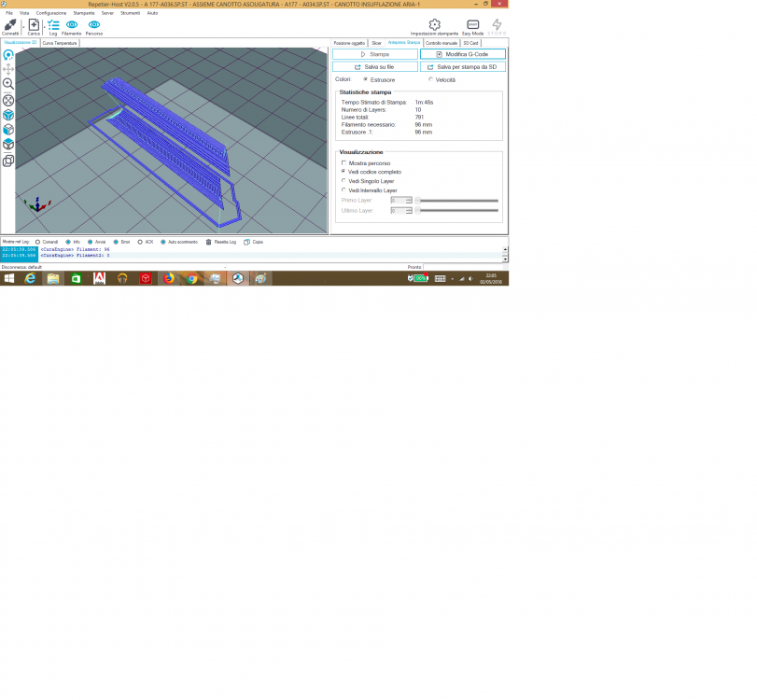Click the emergency STOP lightning icon
757x700 pixels.
coord(497,24)
